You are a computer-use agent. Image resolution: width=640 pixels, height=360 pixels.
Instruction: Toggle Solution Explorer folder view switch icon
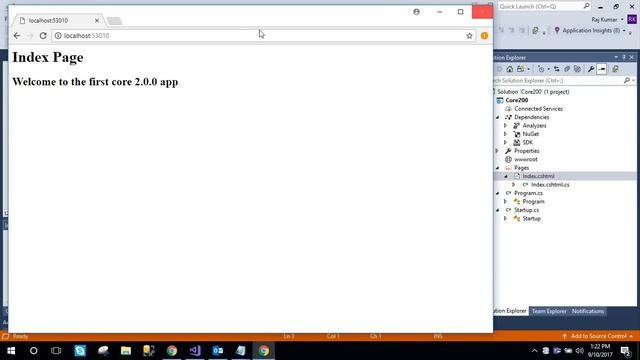point(521,69)
